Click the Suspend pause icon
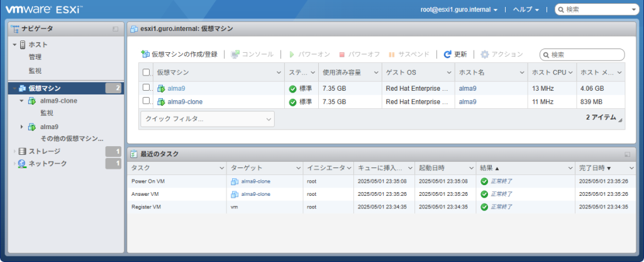644x262 pixels. pyautogui.click(x=392, y=54)
